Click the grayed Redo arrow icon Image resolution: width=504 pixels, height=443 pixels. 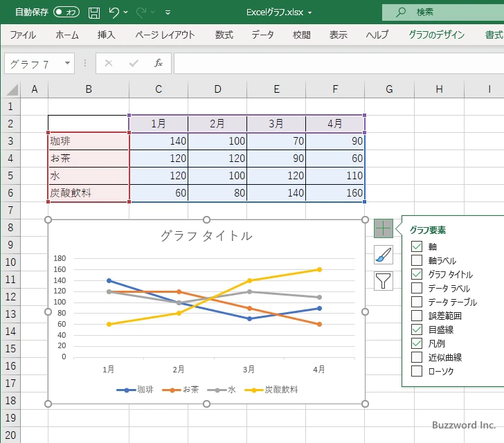tap(141, 12)
